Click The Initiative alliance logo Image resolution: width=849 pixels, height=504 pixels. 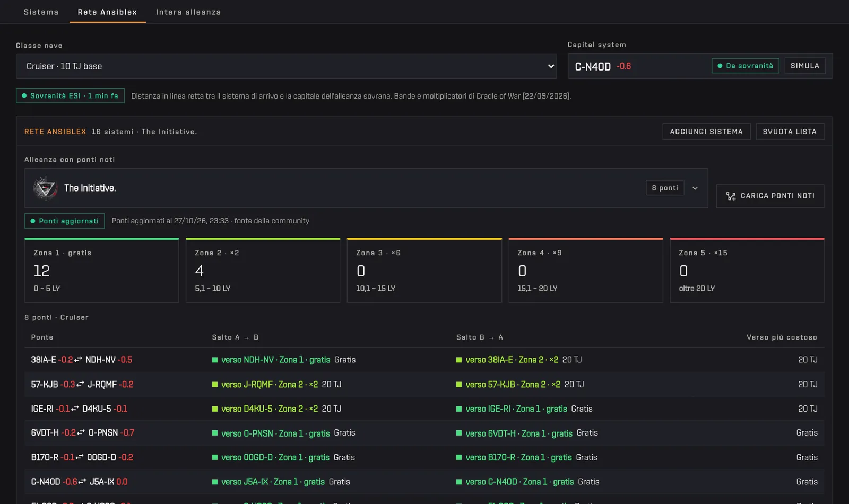46,188
